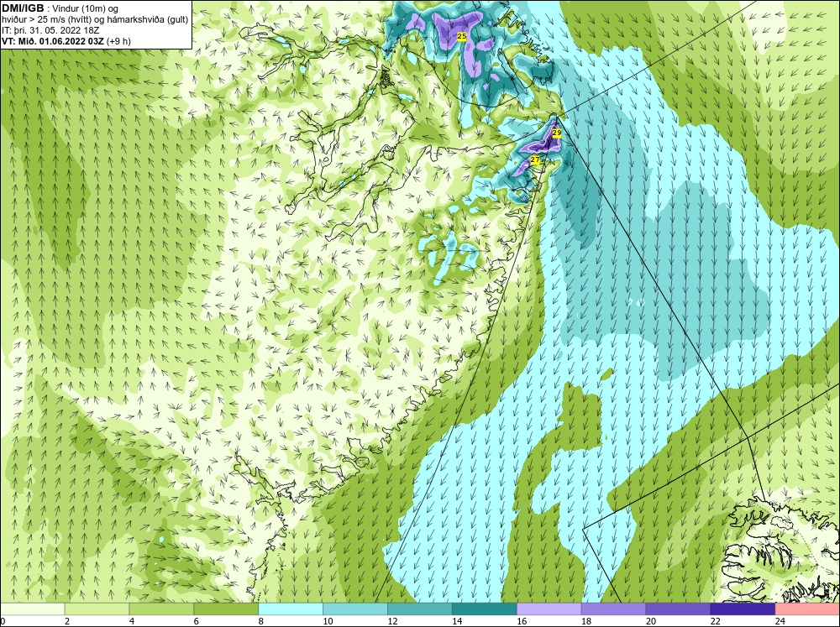Click the legend scale label 8

point(261,621)
